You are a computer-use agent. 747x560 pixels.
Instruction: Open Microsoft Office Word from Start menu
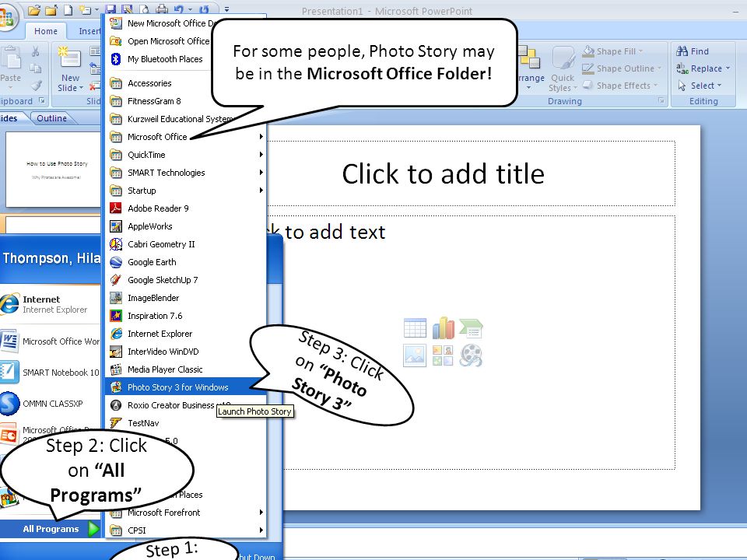point(50,341)
